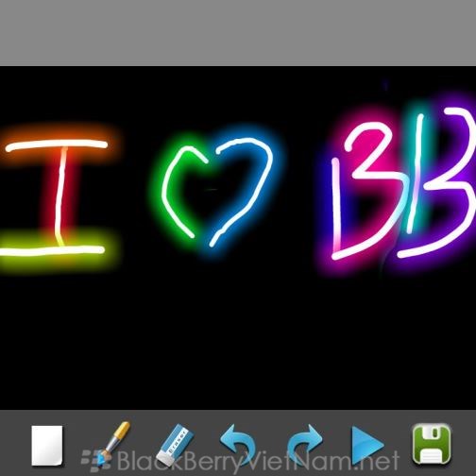Click the pink upper loop of first B
The image size is (476, 476).
pyautogui.click(x=366, y=148)
